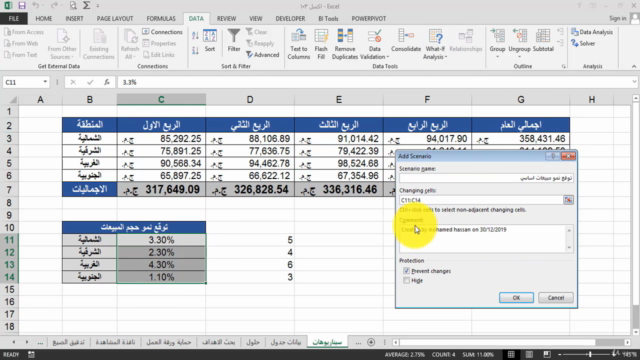Image resolution: width=640 pixels, height=360 pixels.
Task: Click Help button in Add Scenario dialog
Action: pyautogui.click(x=553, y=156)
